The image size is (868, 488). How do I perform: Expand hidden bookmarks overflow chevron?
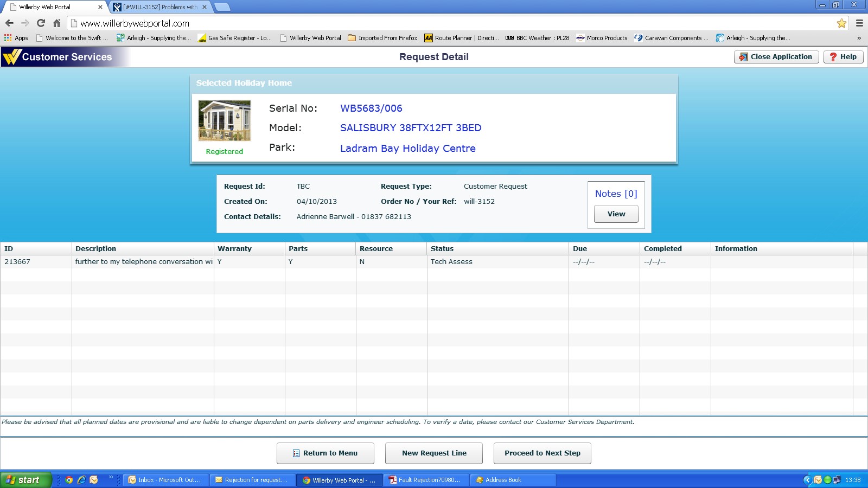pos(859,38)
